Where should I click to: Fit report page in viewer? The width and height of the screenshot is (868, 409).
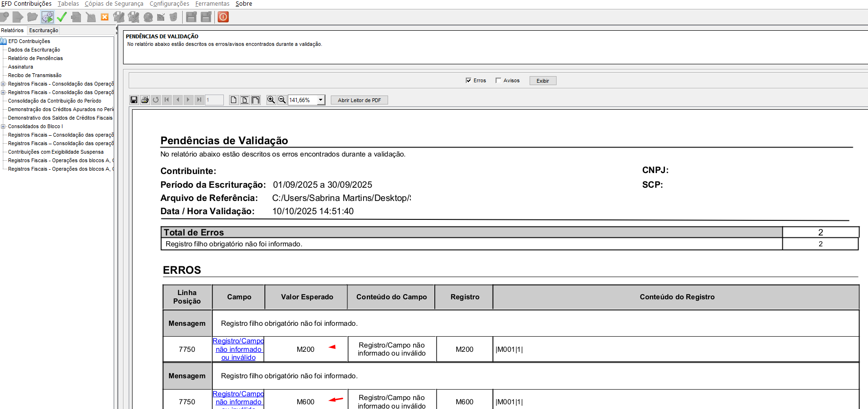[245, 100]
